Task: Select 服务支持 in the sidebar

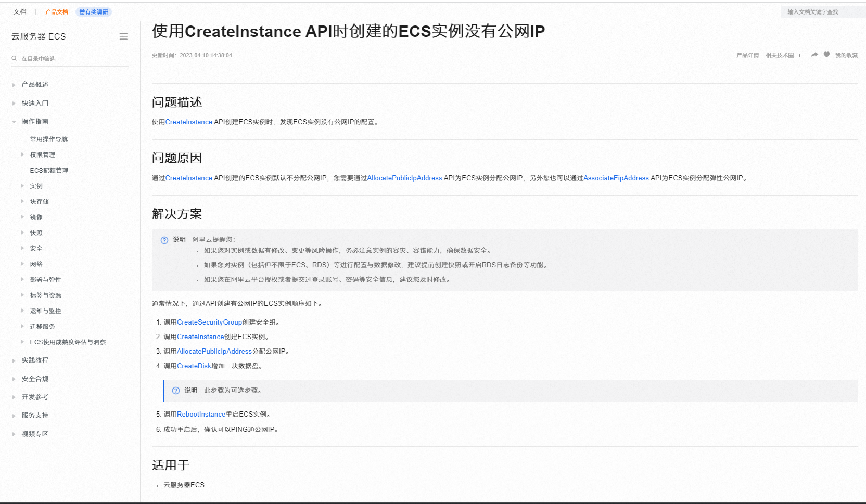Action: (35, 416)
